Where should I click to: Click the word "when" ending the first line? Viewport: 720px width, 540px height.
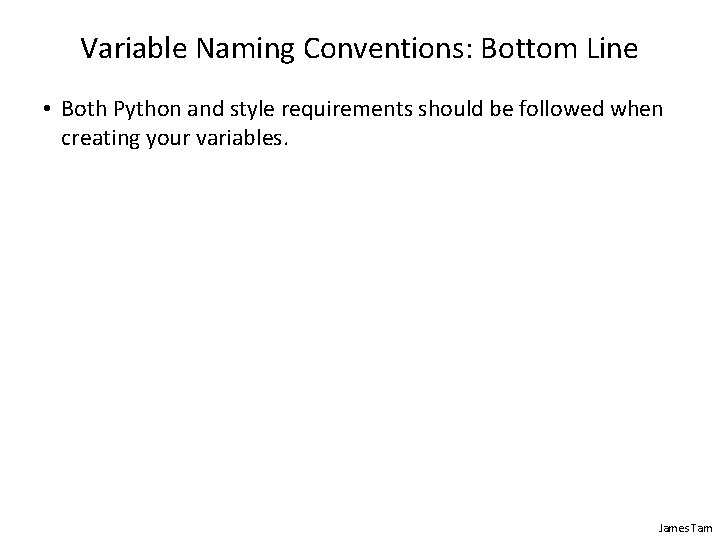coord(636,109)
